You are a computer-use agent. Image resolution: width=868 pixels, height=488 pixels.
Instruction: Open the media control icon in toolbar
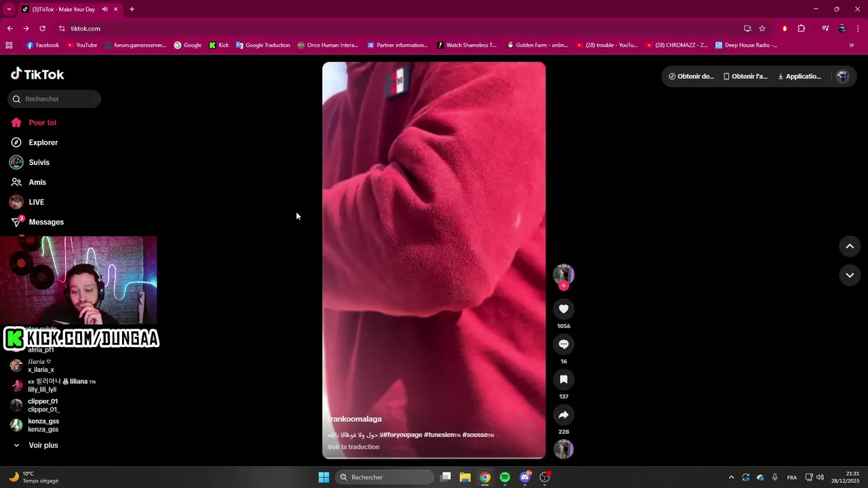point(825,28)
